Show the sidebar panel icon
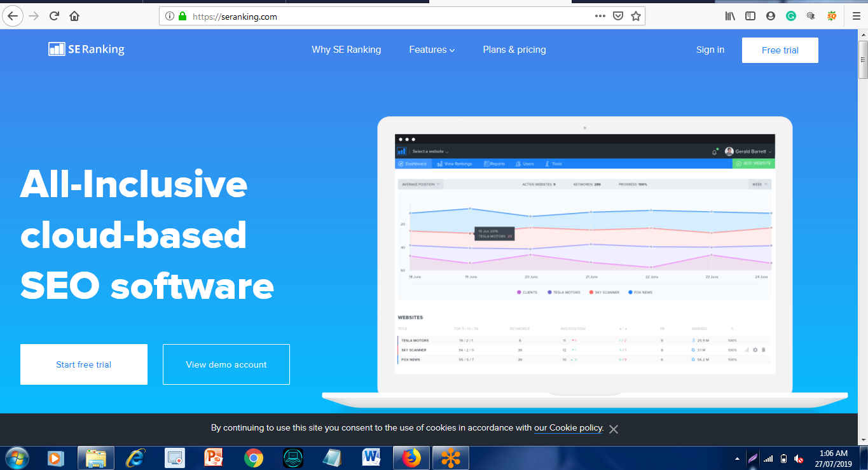The height and width of the screenshot is (470, 868). tap(750, 17)
